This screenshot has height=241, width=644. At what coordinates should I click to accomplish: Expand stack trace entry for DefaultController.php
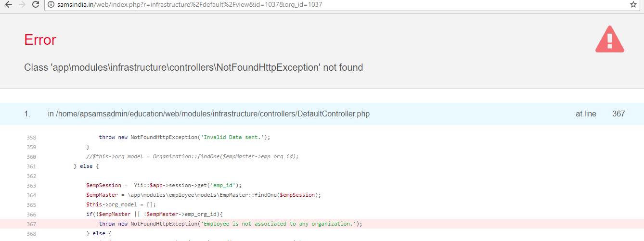(322, 114)
